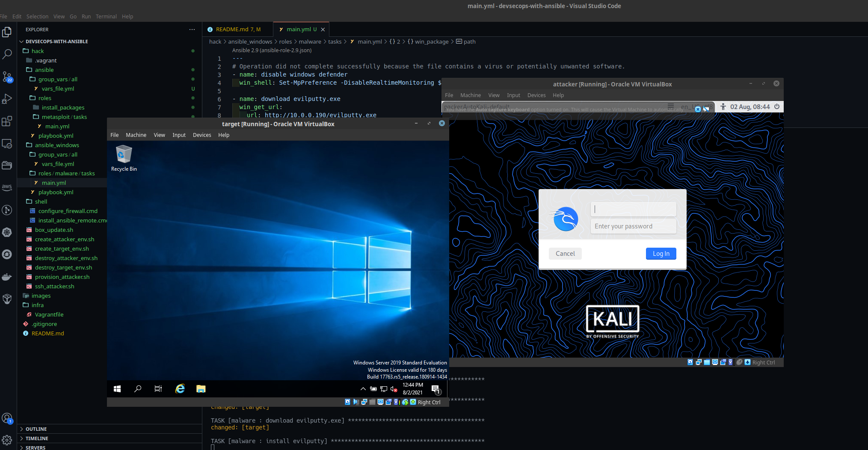Image resolution: width=868 pixels, height=450 pixels.
Task: Open the Kali session menu hamburger icon
Action: pos(671,106)
